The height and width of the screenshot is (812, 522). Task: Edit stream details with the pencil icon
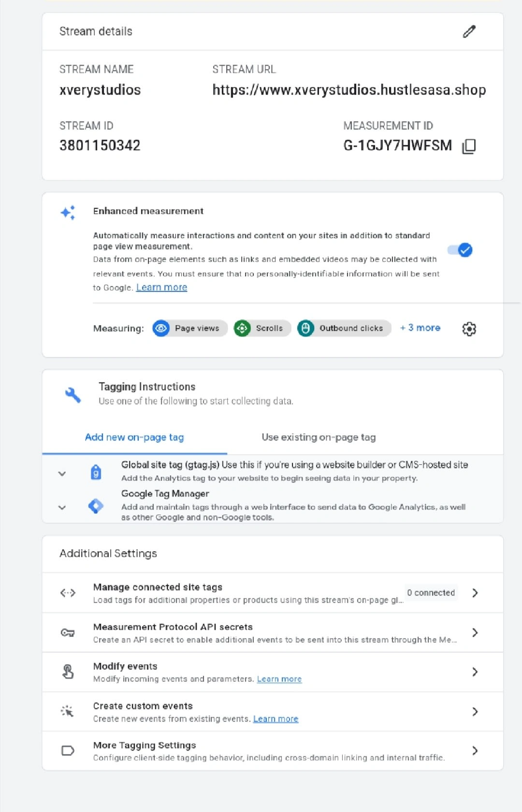coord(469,31)
